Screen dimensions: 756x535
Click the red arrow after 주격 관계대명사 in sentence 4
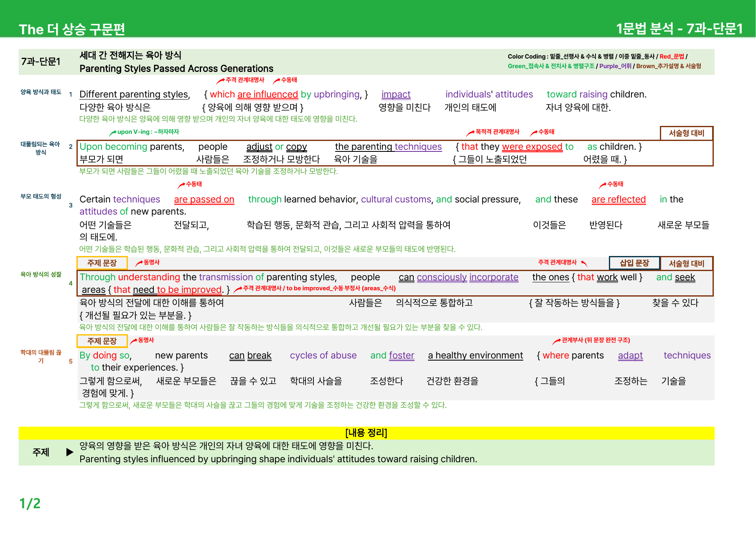584,263
